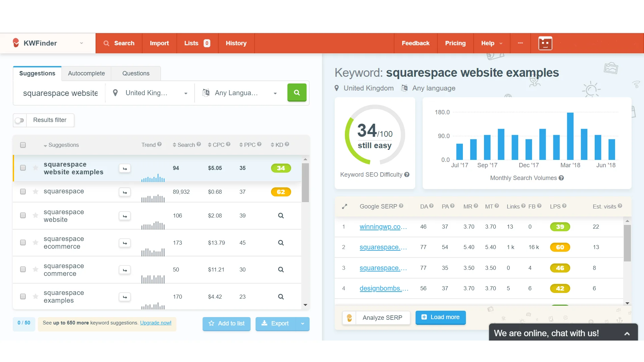Check KD magnifier for 'squarespace examples'

click(281, 297)
